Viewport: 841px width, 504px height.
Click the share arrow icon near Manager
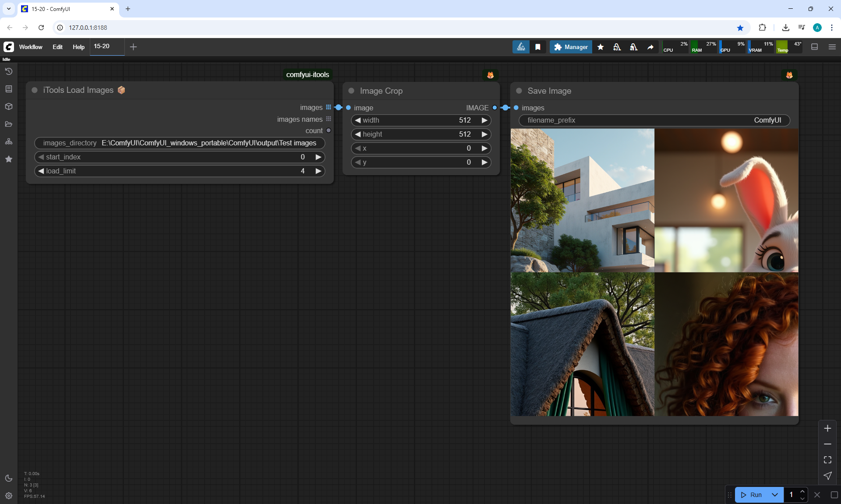coord(650,47)
